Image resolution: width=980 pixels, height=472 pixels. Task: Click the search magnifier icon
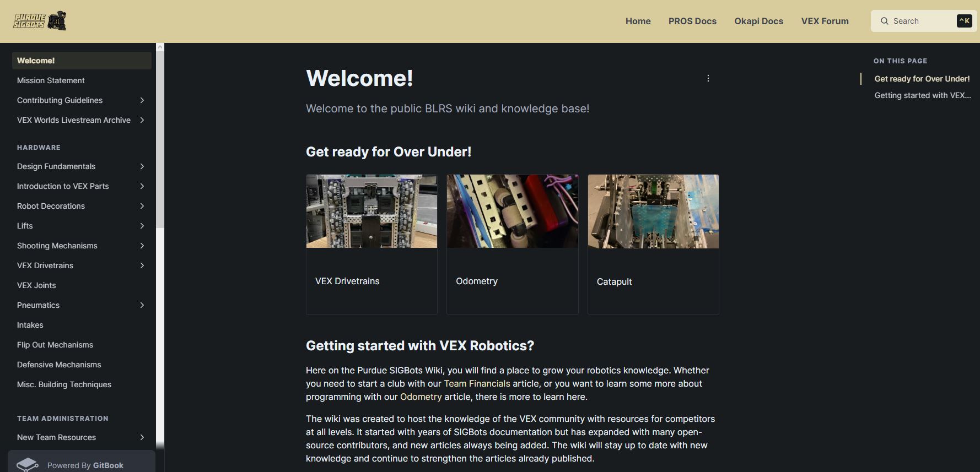tap(885, 21)
